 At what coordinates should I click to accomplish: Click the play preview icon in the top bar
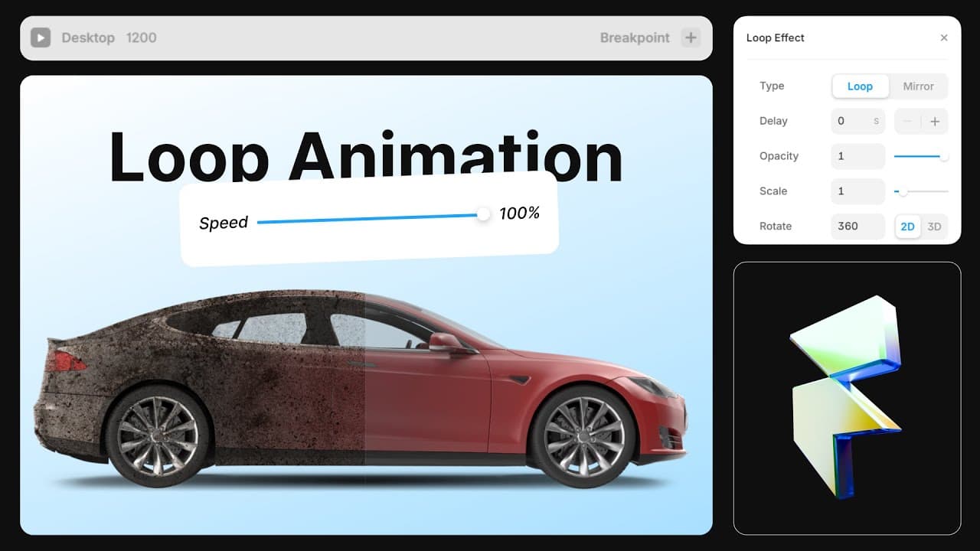point(41,37)
